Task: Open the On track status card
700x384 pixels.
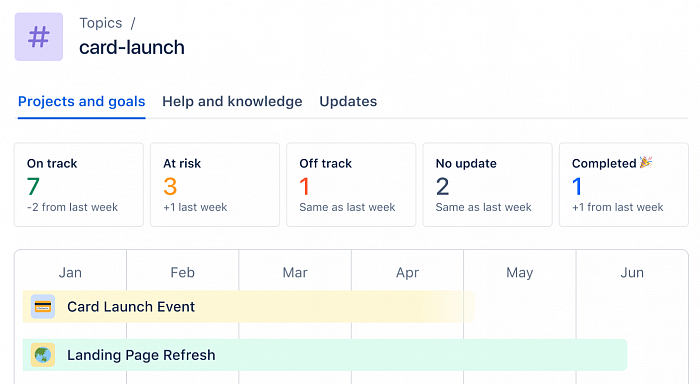Action: click(x=79, y=184)
